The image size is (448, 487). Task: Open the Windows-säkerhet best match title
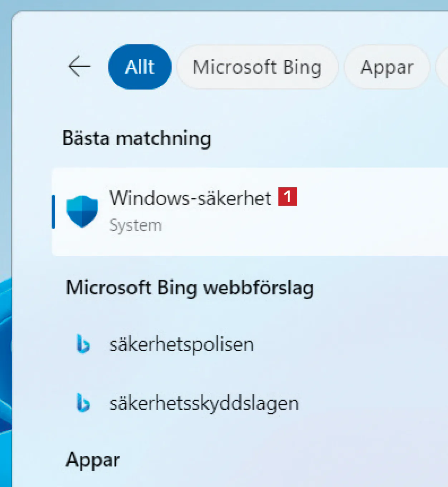(190, 198)
